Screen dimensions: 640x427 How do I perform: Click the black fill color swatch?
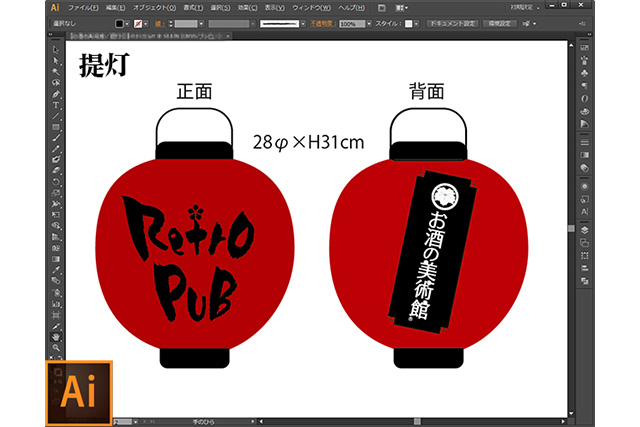119,24
